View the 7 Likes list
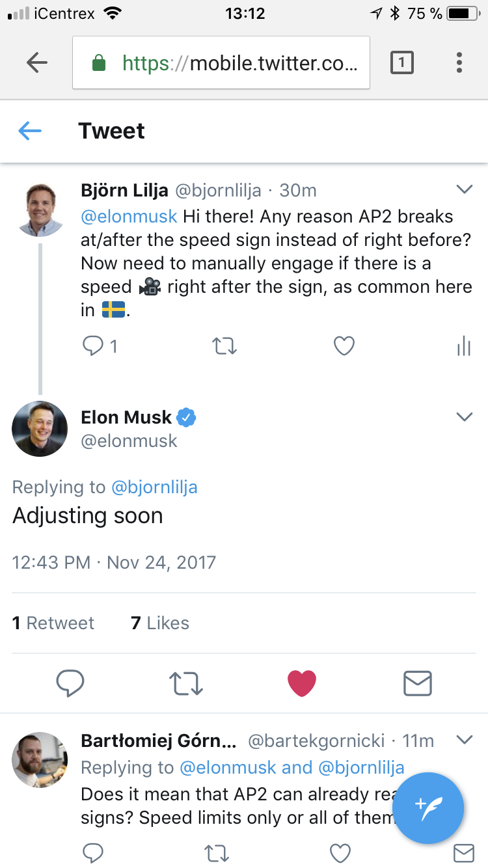The height and width of the screenshot is (868, 488). (x=160, y=623)
